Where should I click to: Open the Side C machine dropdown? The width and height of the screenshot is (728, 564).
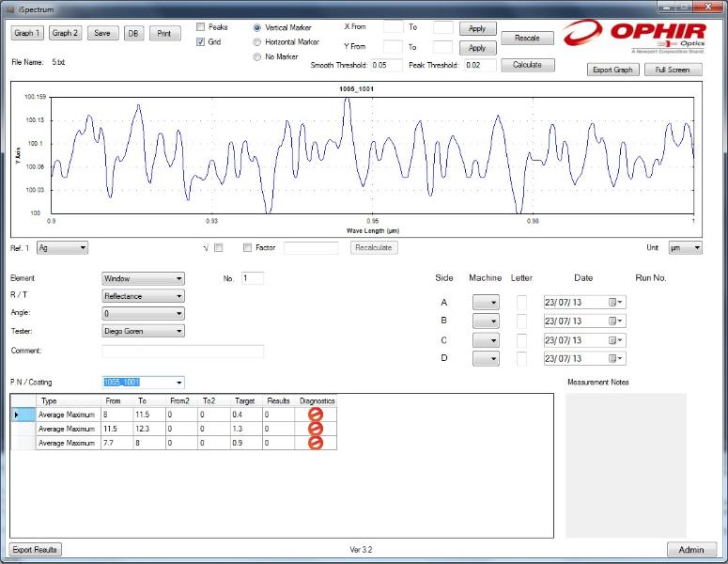coord(486,340)
